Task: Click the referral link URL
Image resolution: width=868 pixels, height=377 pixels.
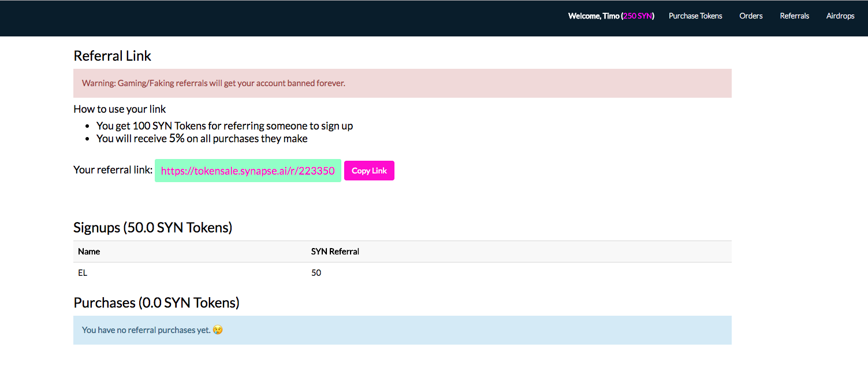Action: (x=248, y=171)
